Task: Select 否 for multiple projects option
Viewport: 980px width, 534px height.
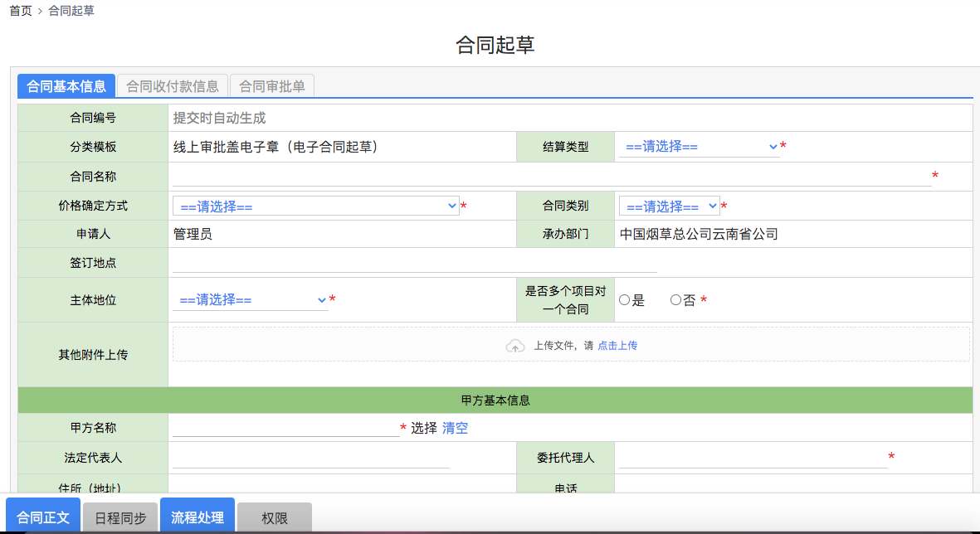Action: (x=675, y=301)
